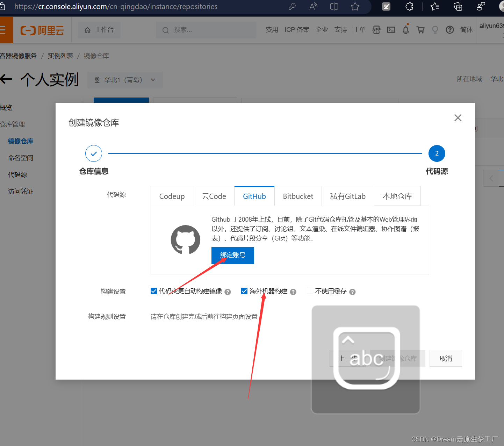Open the shopping cart
The height and width of the screenshot is (446, 504).
pyautogui.click(x=420, y=30)
